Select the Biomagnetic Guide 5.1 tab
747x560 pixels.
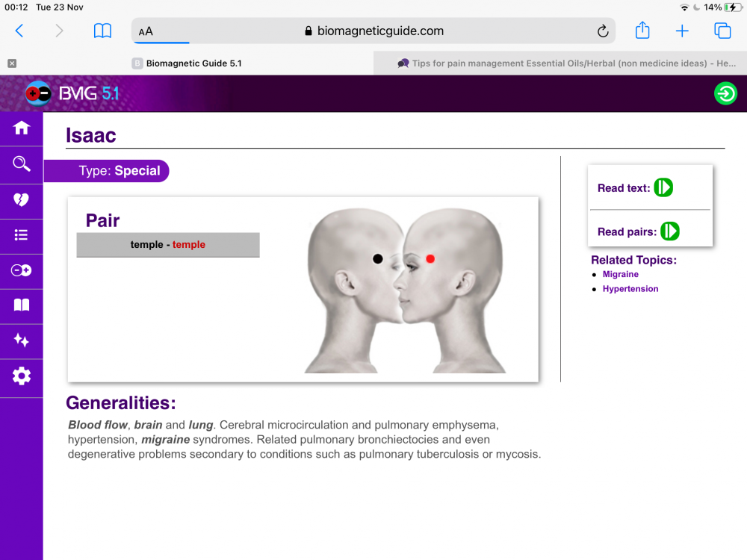point(193,63)
